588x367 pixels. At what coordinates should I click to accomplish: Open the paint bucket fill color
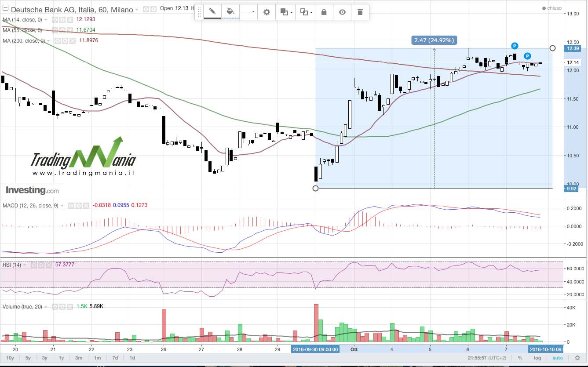(230, 12)
